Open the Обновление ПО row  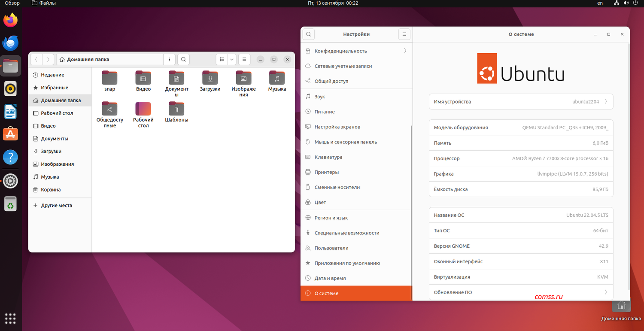point(521,292)
